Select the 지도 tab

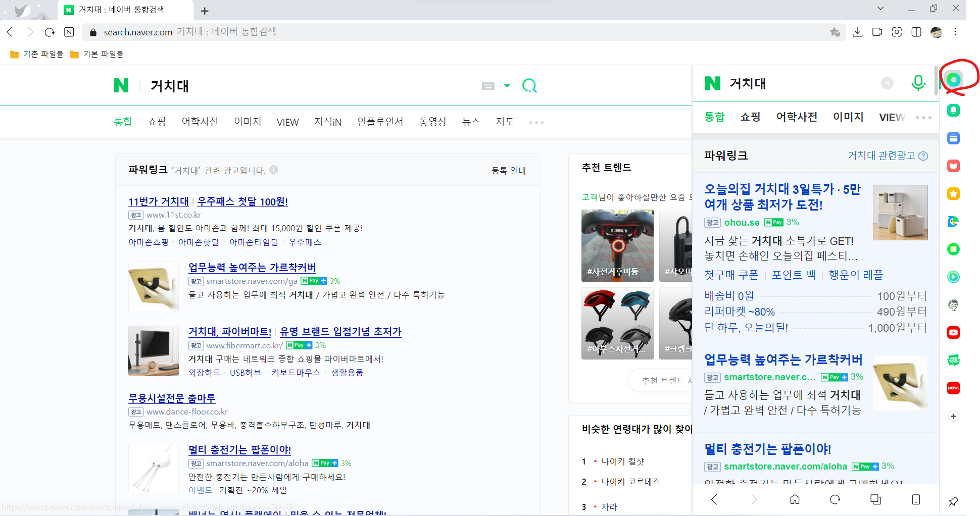(505, 122)
